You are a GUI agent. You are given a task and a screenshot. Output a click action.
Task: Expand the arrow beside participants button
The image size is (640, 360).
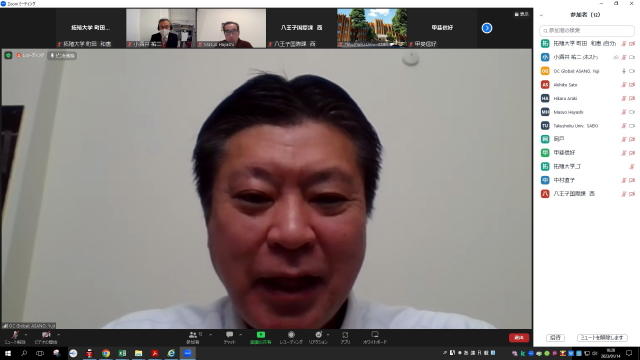point(211,335)
